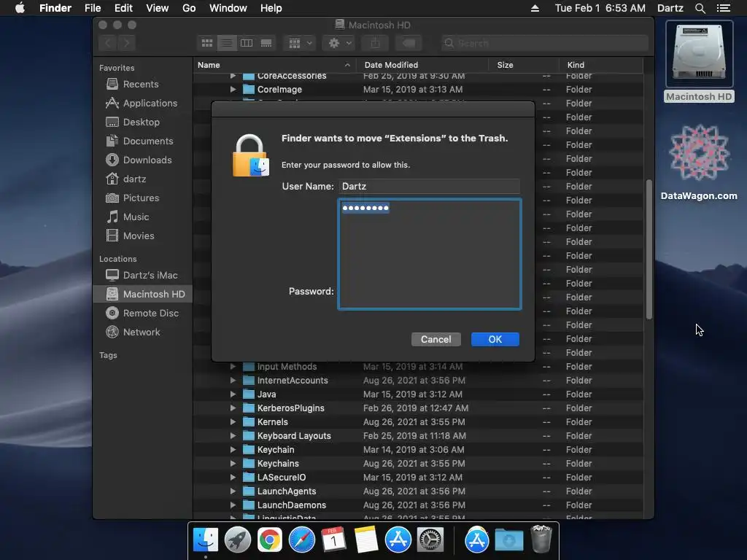Viewport: 747px width, 560px height.
Task: Click the eject icon in menu bar
Action: tap(535, 8)
